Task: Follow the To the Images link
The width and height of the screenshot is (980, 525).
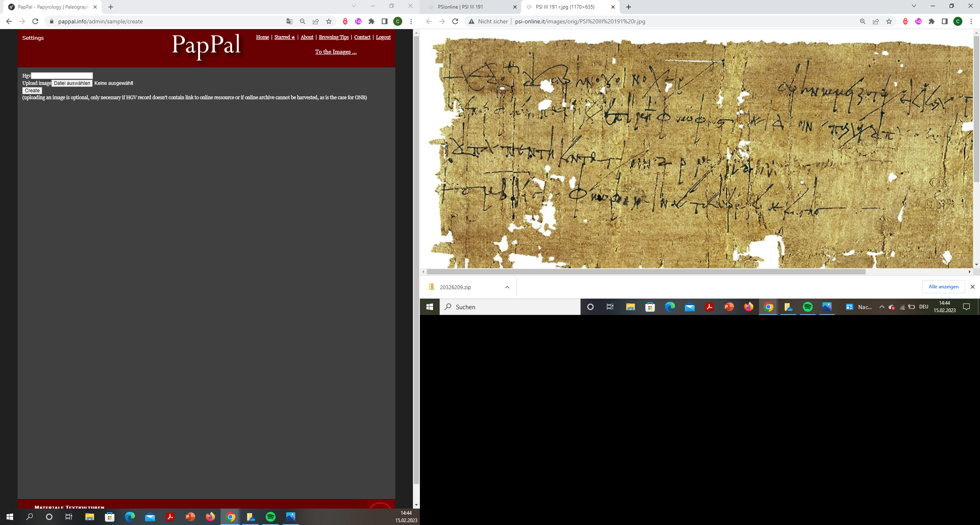Action: 336,52
